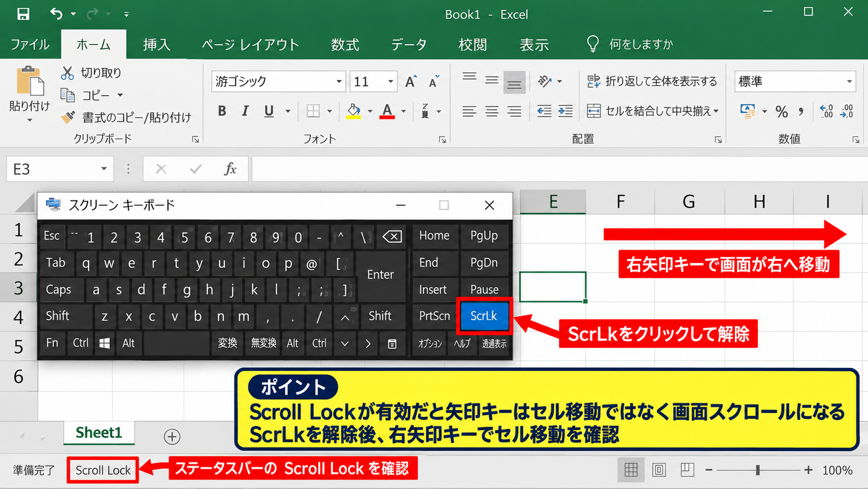
Task: Open the font name dropdown 游ゴシック
Action: [x=339, y=82]
